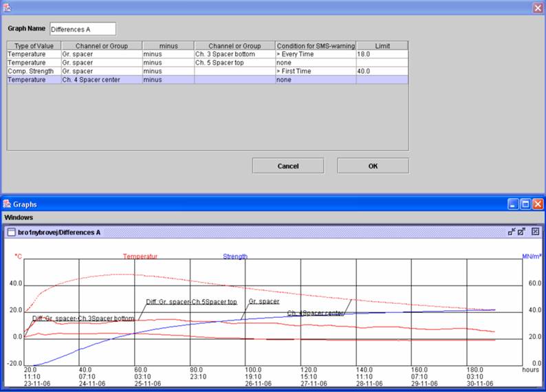
Task: Select 'Ch. 3 Spacer bottom' cell
Action: [x=234, y=54]
